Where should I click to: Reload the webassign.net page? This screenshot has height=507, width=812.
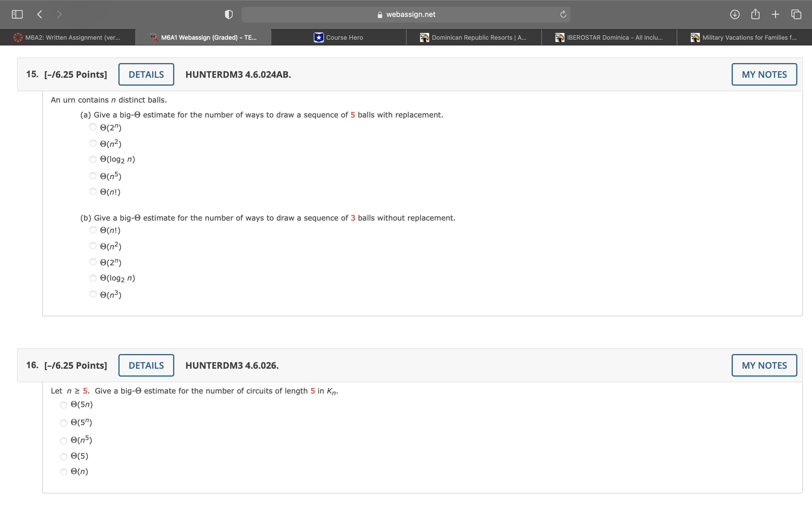coord(563,14)
